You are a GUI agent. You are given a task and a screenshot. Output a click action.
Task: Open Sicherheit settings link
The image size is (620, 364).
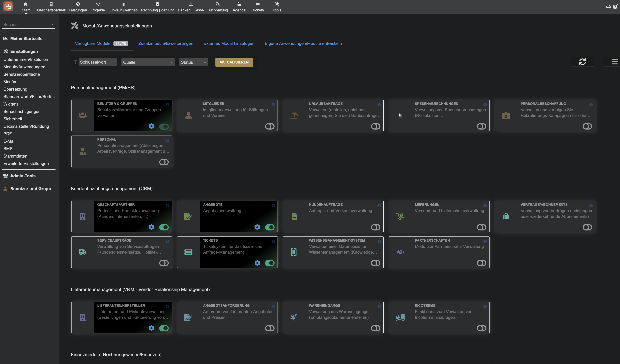coord(13,119)
